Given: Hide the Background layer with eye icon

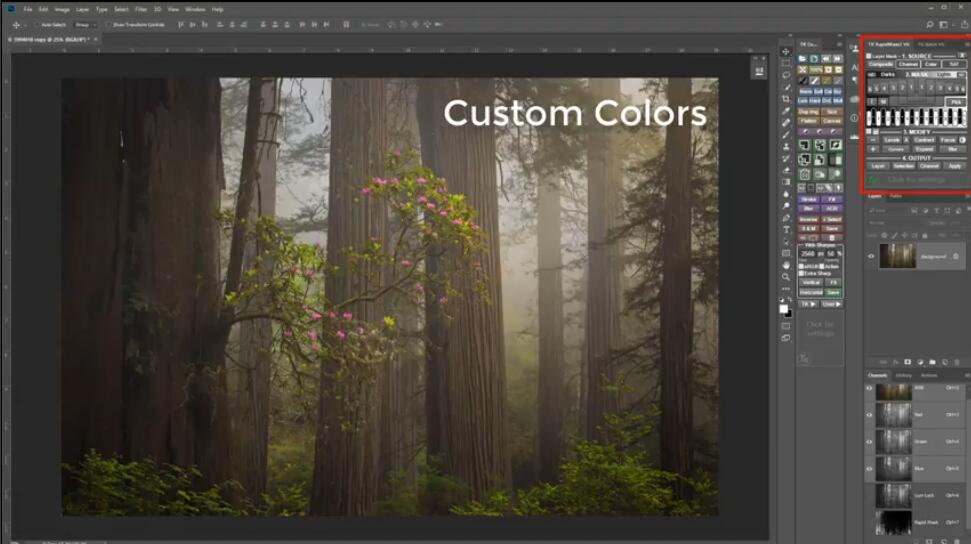Looking at the screenshot, I should tap(871, 256).
